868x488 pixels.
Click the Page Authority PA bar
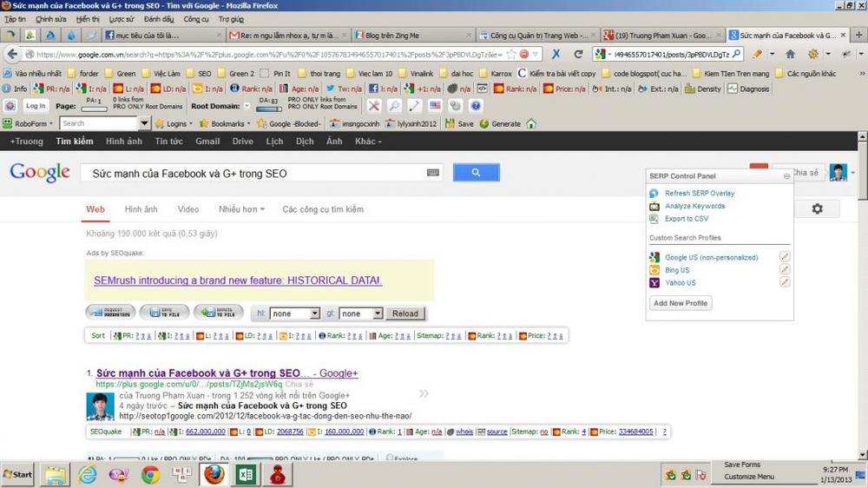[x=94, y=109]
